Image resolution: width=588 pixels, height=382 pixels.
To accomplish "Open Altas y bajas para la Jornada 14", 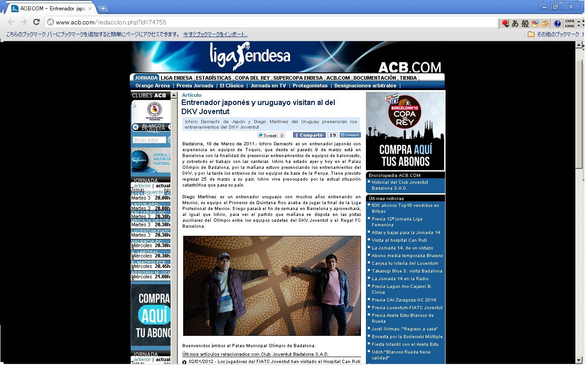I will pyautogui.click(x=406, y=233).
